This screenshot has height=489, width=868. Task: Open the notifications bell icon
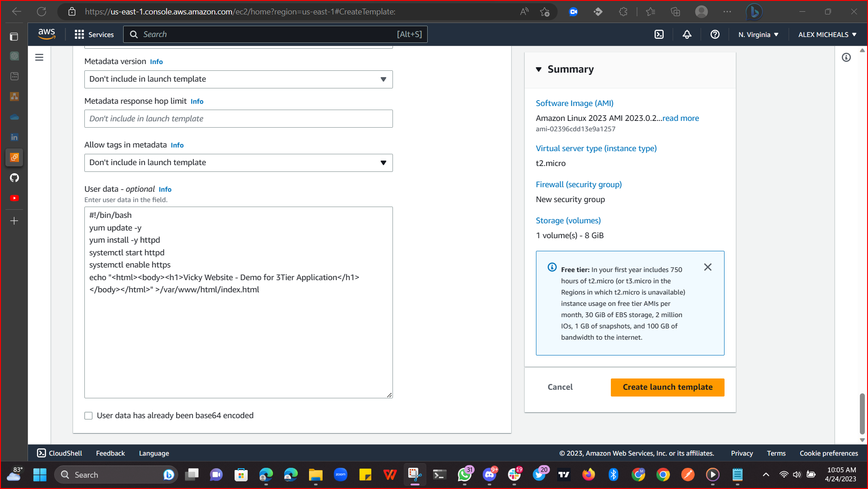687,34
